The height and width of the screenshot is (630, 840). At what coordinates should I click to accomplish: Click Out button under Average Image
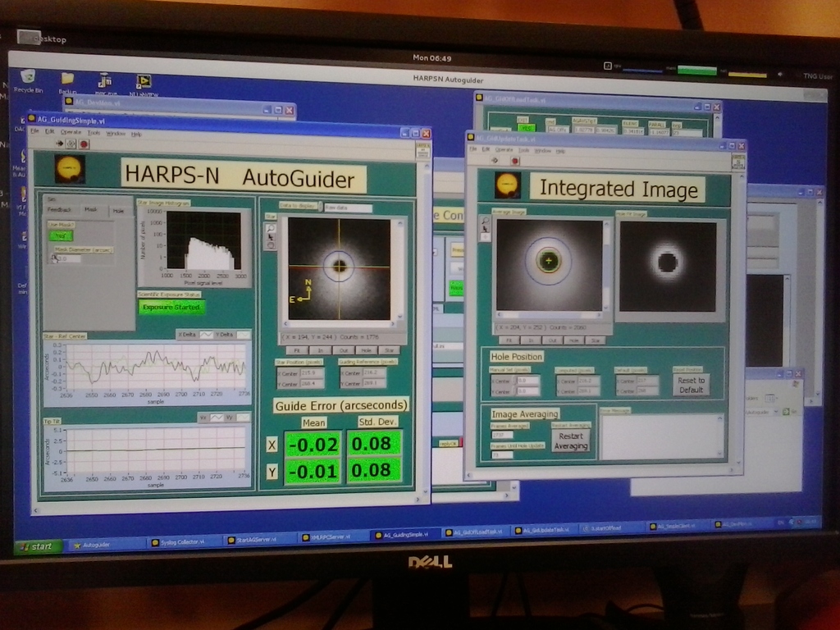[552, 340]
